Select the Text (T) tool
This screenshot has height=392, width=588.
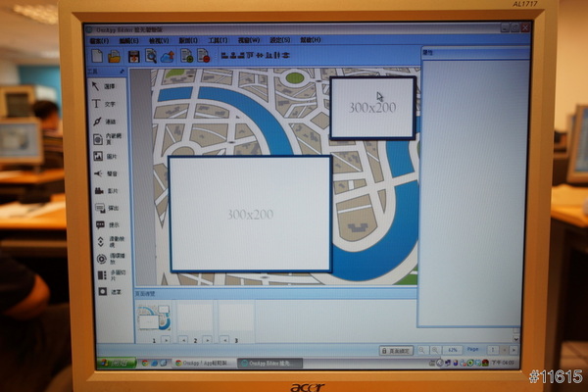104,104
